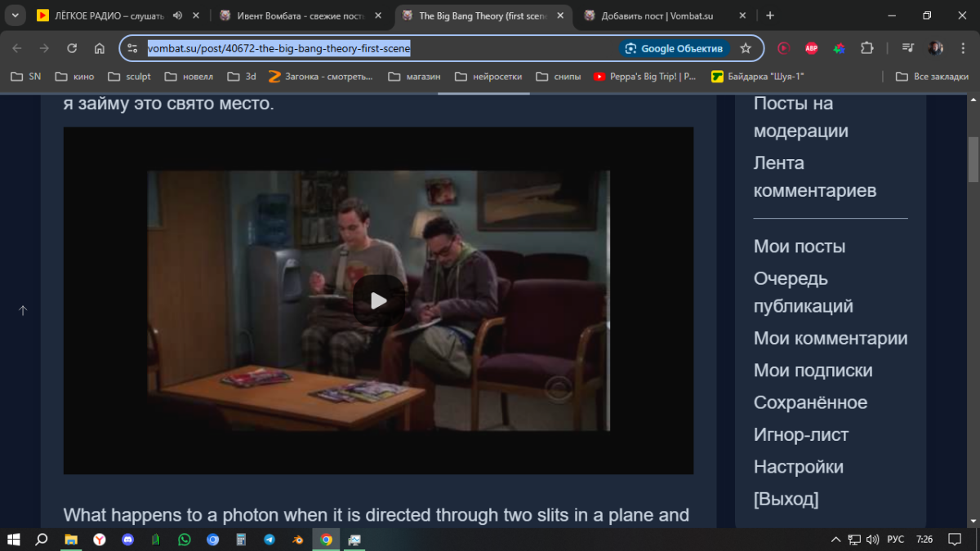Screen dimensions: 980x551
Task: Open the снипы bookmarks folder
Action: click(559, 77)
